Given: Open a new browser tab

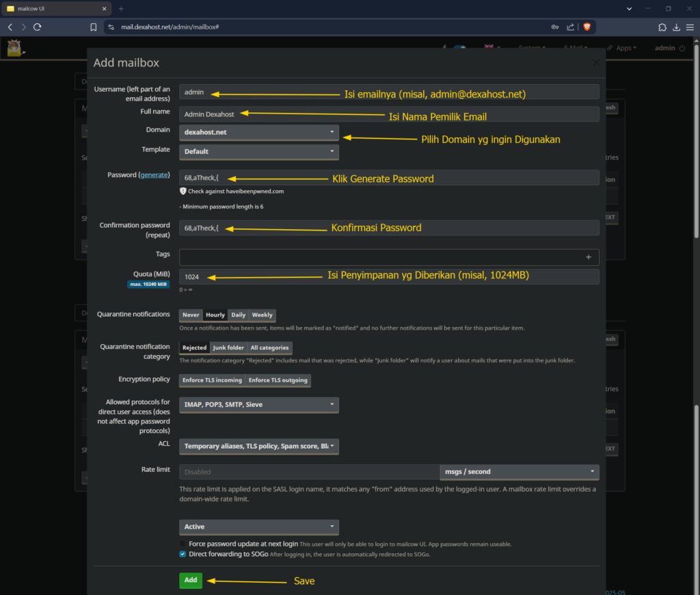Looking at the screenshot, I should click(121, 8).
